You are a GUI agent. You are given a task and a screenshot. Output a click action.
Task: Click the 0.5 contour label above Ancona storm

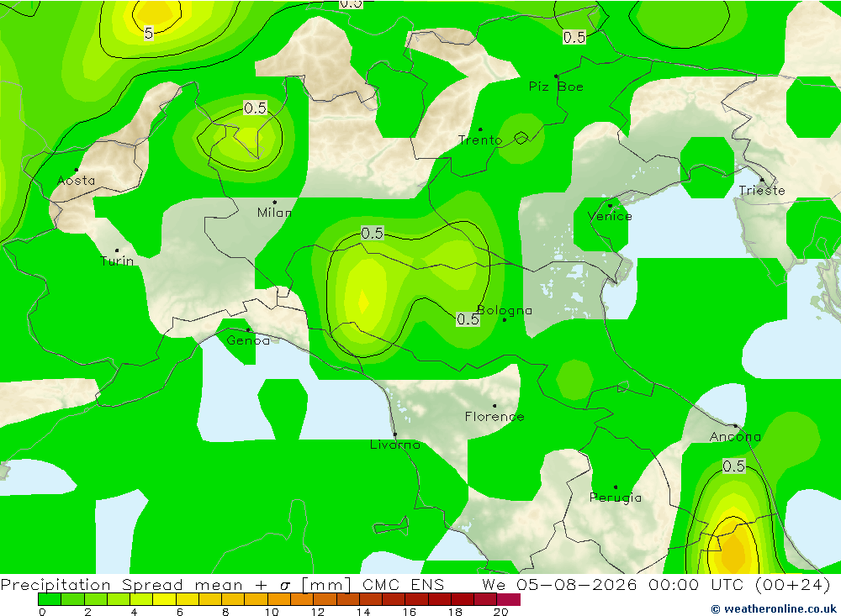click(733, 466)
